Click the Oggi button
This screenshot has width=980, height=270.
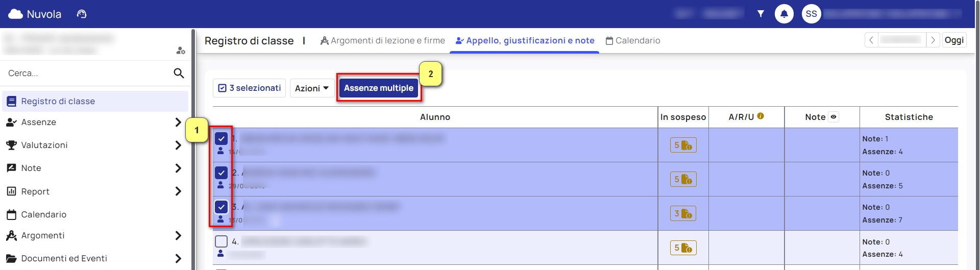click(954, 40)
